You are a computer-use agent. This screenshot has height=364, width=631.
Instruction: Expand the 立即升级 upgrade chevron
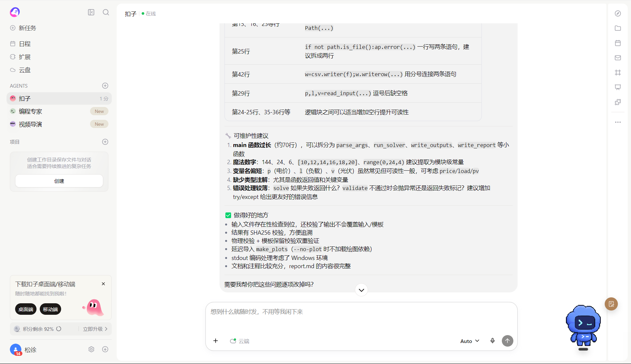(106, 329)
